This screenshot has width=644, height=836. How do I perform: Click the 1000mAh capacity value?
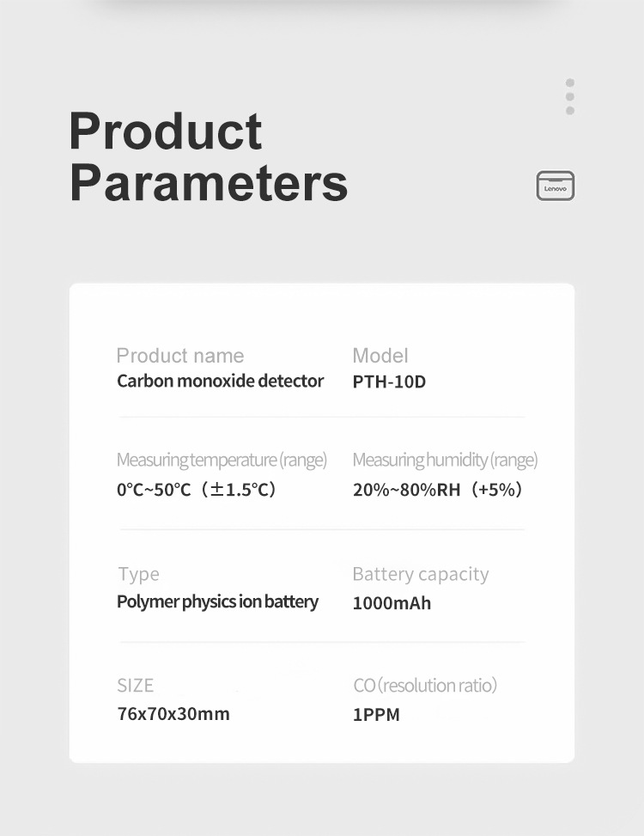click(x=392, y=603)
